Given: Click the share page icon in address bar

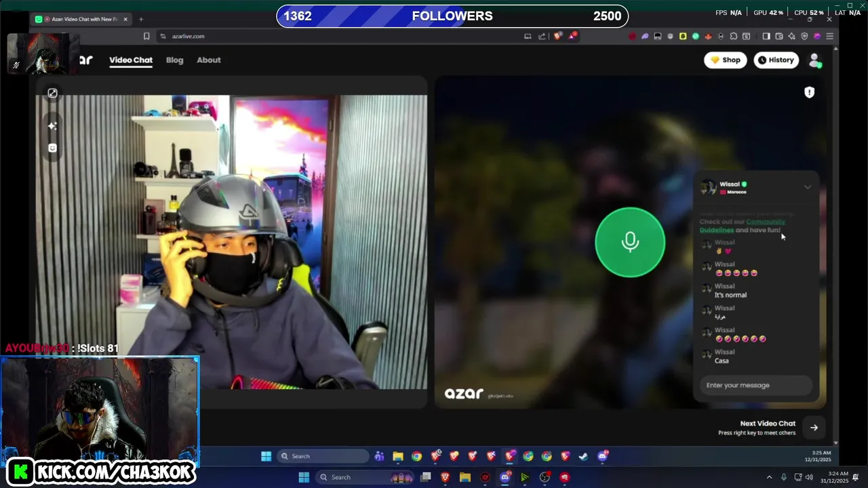Looking at the screenshot, I should point(542,36).
